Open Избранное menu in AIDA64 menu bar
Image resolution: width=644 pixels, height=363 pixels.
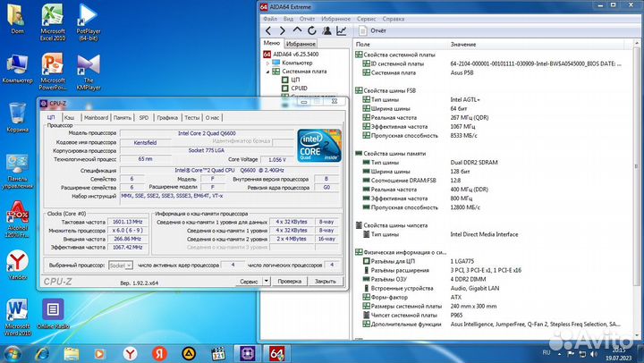coord(336,19)
